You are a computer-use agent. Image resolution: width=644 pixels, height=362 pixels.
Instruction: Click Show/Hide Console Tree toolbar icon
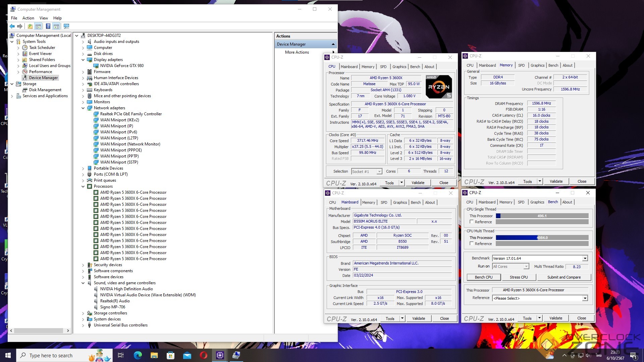click(x=38, y=26)
